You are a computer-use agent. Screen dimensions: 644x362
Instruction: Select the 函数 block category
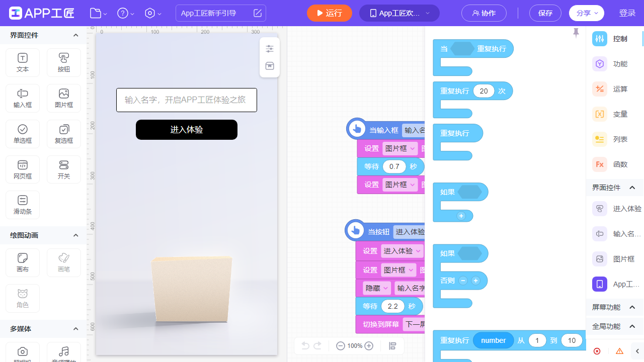(x=615, y=164)
